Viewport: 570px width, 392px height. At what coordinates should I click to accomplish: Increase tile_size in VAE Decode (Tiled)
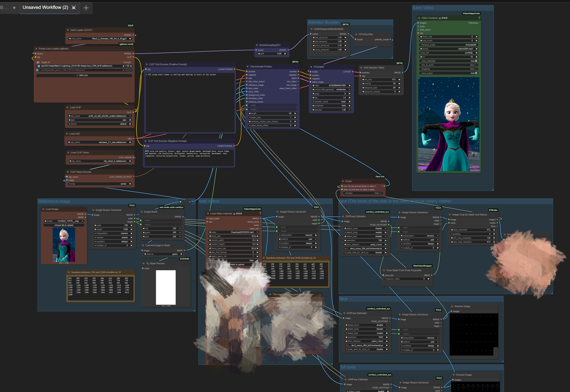pyautogui.click(x=400, y=80)
